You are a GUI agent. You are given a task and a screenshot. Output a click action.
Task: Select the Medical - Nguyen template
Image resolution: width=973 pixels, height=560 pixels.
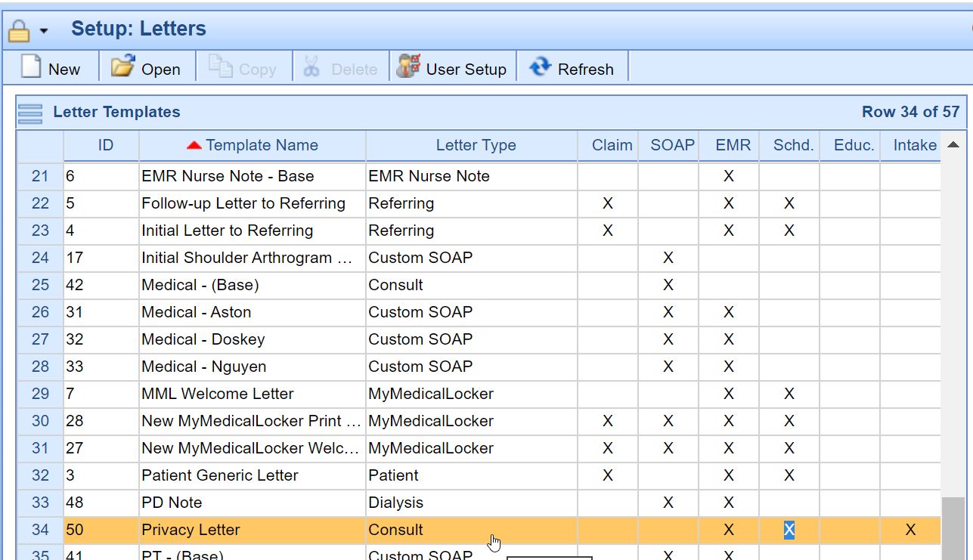tap(203, 367)
